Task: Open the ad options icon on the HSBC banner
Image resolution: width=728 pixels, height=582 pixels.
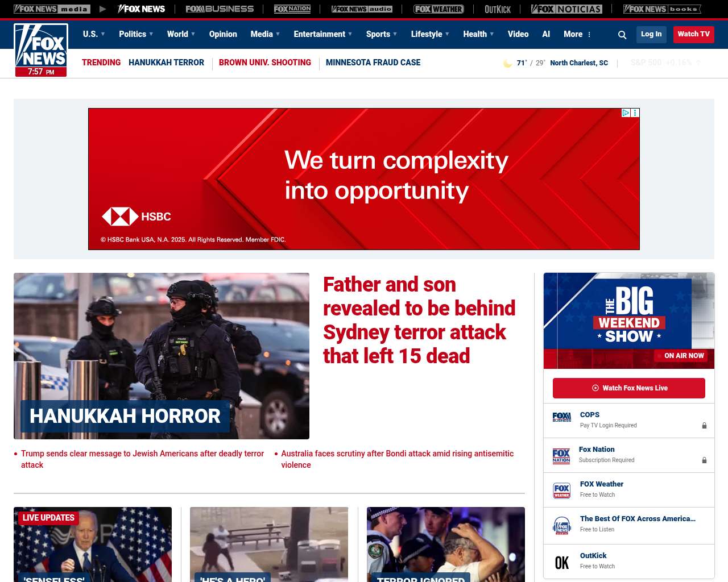Action: point(635,113)
